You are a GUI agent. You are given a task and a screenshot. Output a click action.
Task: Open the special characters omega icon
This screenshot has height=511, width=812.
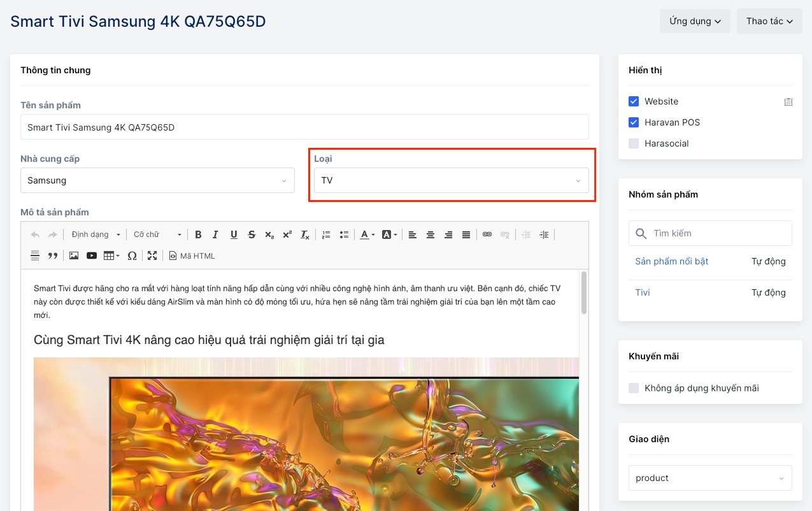132,255
